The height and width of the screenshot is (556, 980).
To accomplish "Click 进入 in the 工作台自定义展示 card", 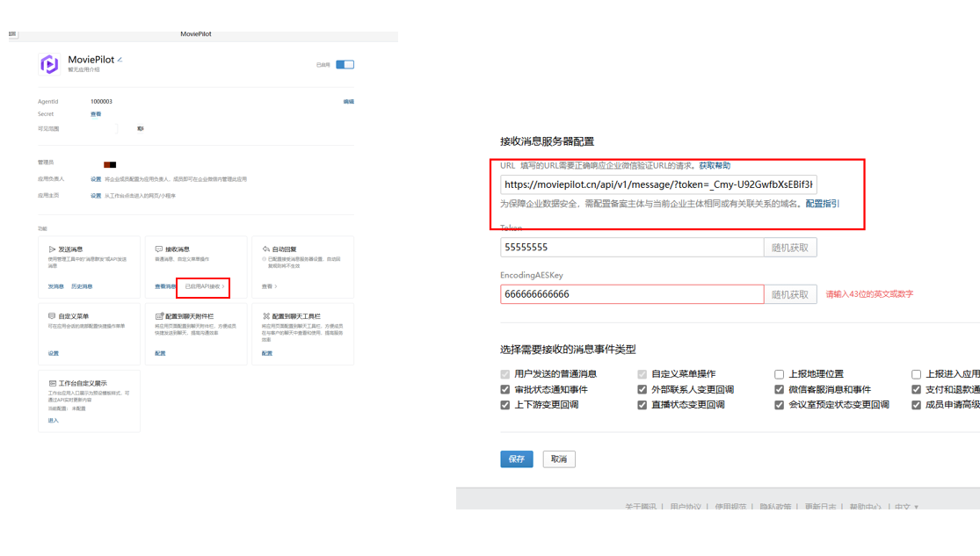I will (x=53, y=421).
